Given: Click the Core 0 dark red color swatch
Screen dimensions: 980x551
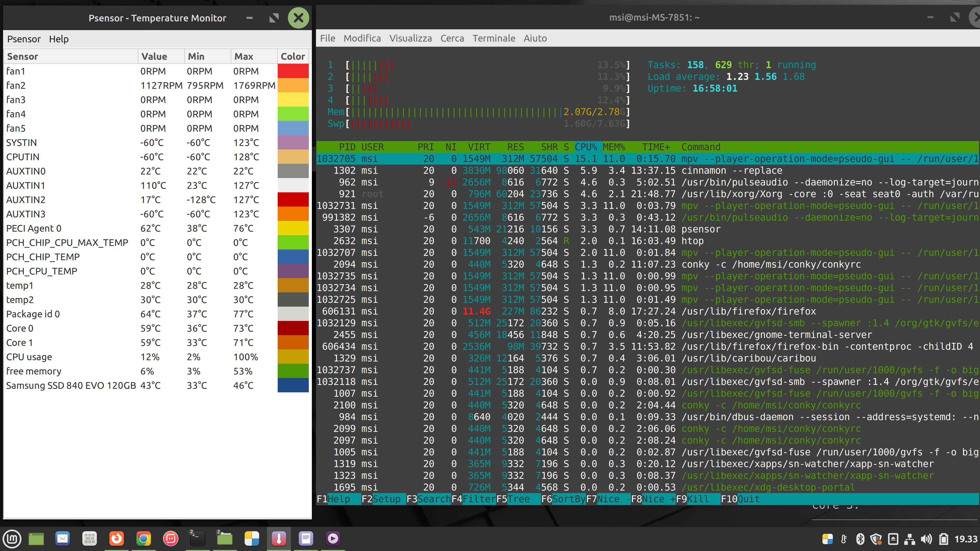Looking at the screenshot, I should click(x=293, y=328).
